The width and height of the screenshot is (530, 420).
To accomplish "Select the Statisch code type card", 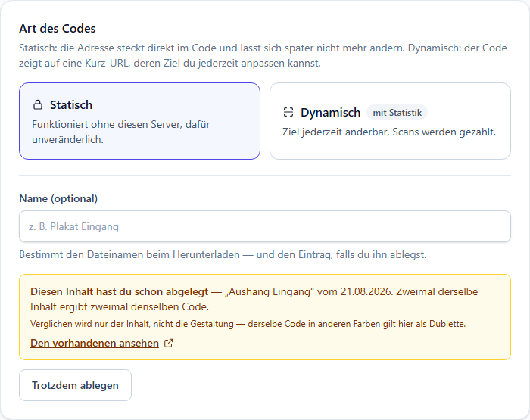I will [139, 121].
